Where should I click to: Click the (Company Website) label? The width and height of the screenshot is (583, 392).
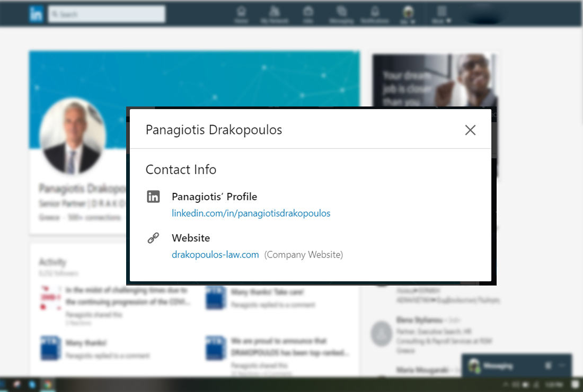[x=304, y=254]
